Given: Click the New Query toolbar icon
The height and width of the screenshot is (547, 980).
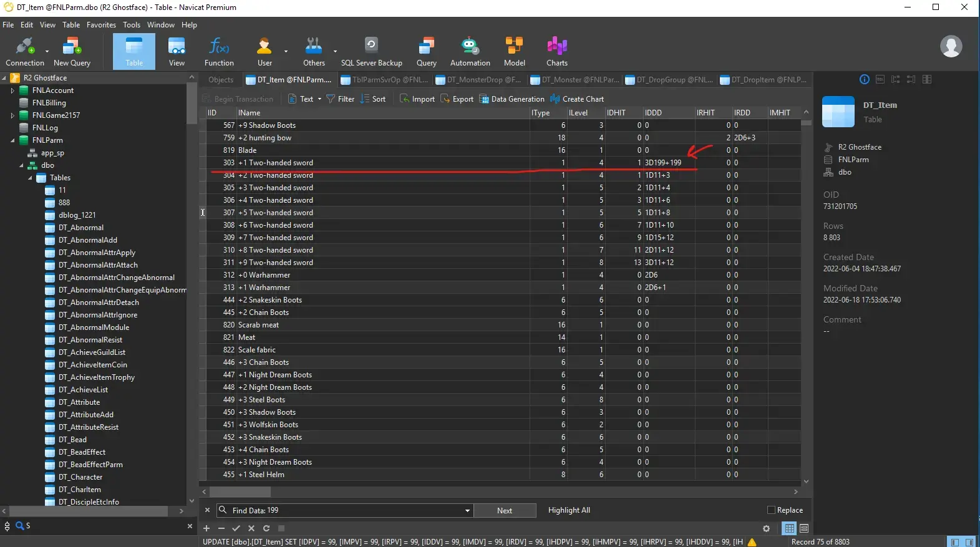Looking at the screenshot, I should point(72,51).
